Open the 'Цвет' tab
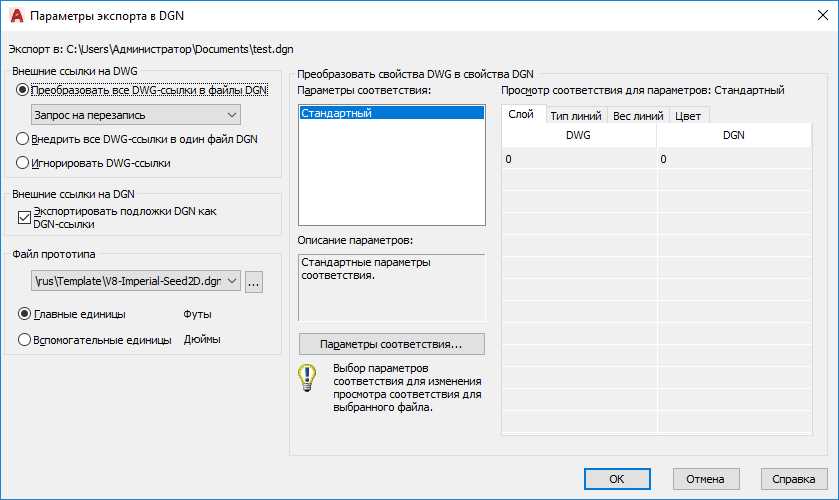The image size is (839, 500). click(x=688, y=116)
